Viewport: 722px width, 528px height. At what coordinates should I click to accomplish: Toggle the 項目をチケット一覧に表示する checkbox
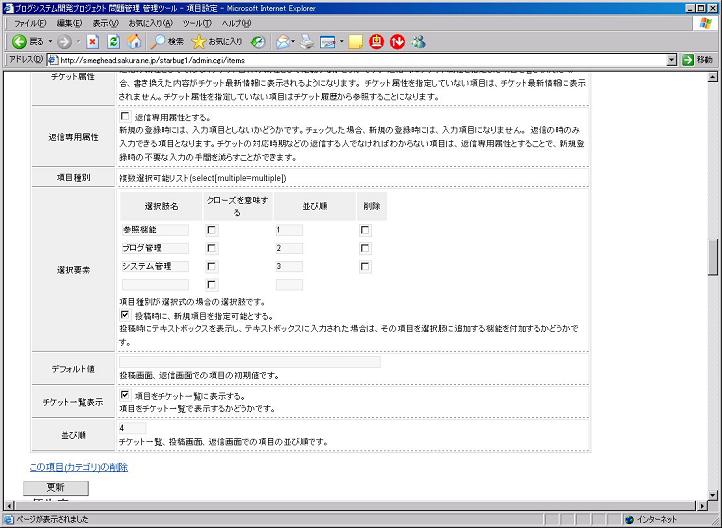(x=125, y=395)
